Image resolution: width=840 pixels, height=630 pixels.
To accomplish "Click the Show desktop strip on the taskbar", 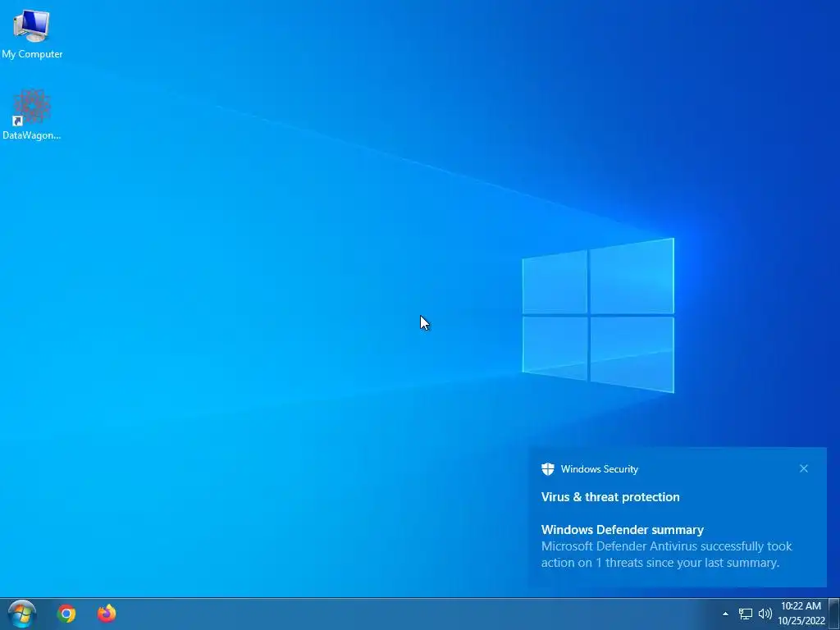I will (834, 614).
